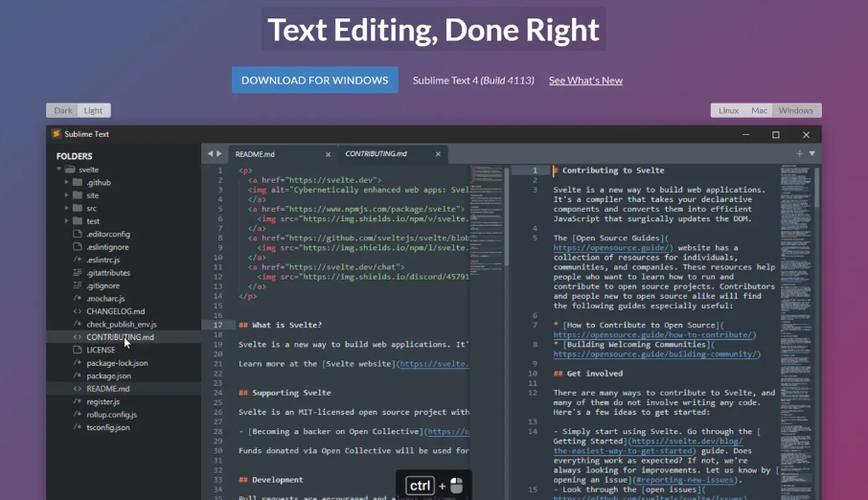This screenshot has width=868, height=500.
Task: Click the package-lock.json file icon
Action: (78, 363)
